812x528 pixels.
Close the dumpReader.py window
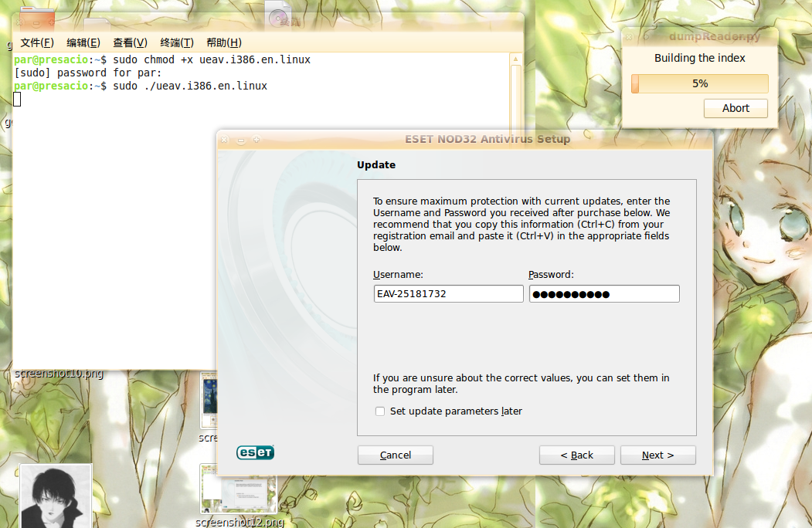click(x=629, y=37)
